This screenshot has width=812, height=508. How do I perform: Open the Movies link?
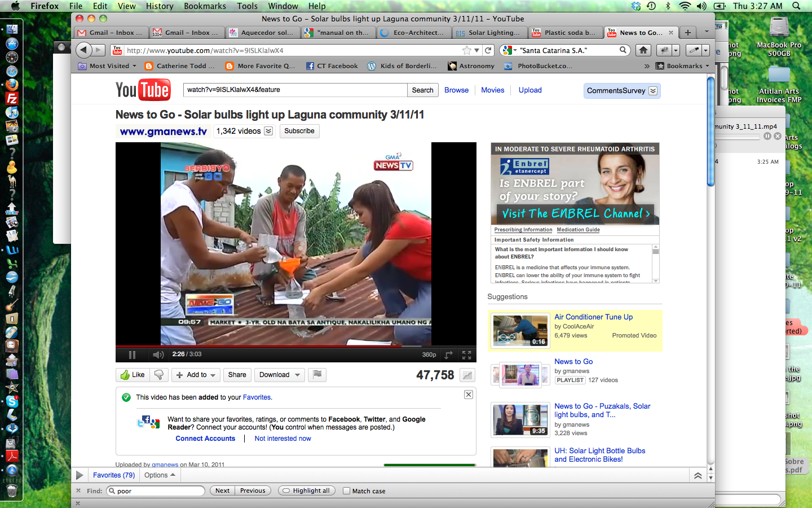(x=492, y=90)
